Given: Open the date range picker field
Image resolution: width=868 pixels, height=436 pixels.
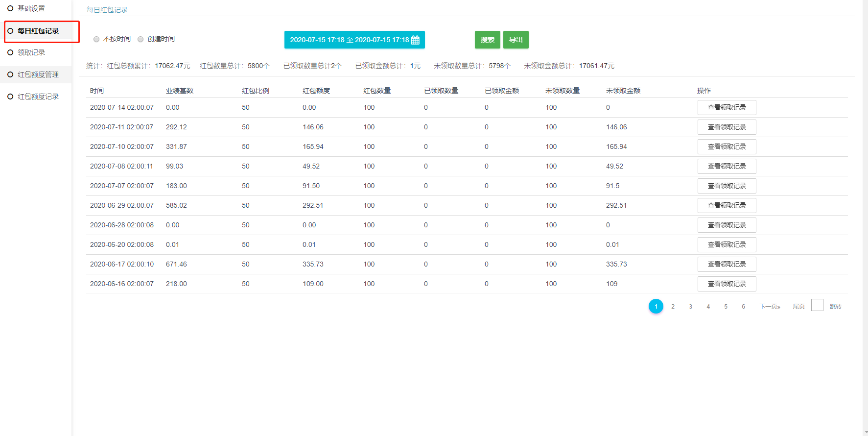Looking at the screenshot, I should click(354, 40).
